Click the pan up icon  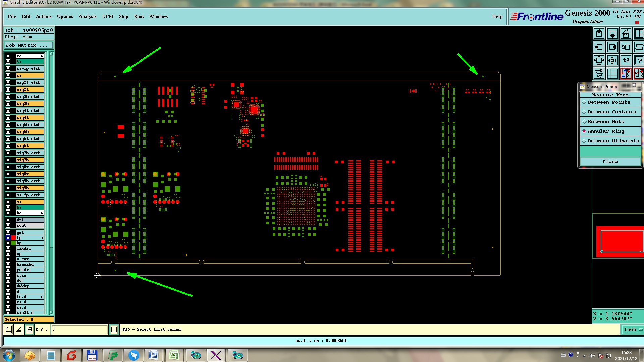(599, 34)
